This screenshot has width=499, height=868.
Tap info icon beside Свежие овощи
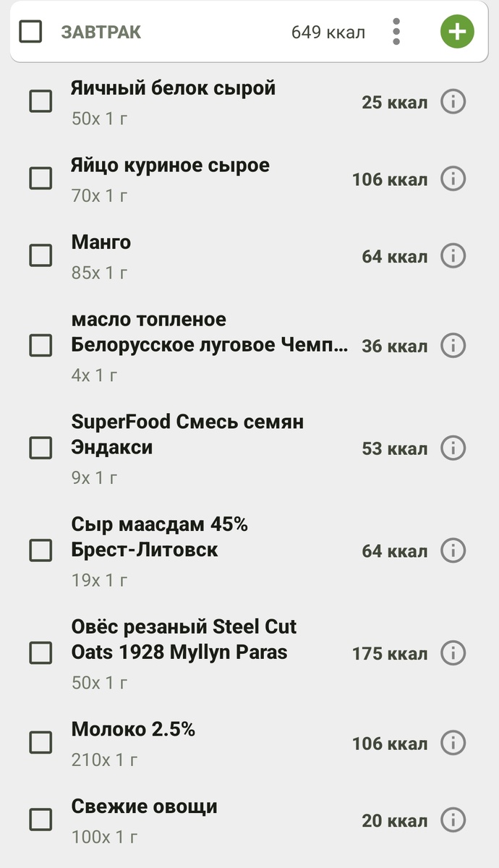click(x=453, y=821)
